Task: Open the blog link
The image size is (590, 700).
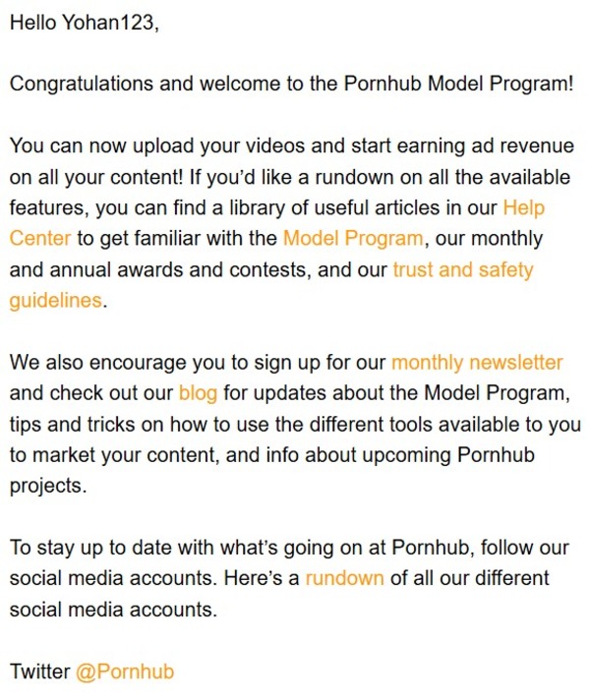Action: pos(198,394)
